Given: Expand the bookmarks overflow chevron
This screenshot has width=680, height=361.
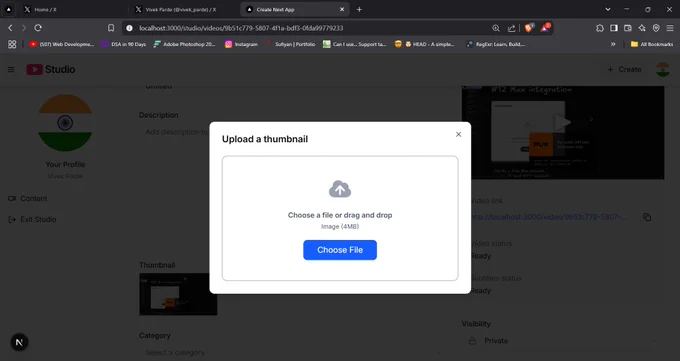Looking at the screenshot, I should tap(613, 44).
